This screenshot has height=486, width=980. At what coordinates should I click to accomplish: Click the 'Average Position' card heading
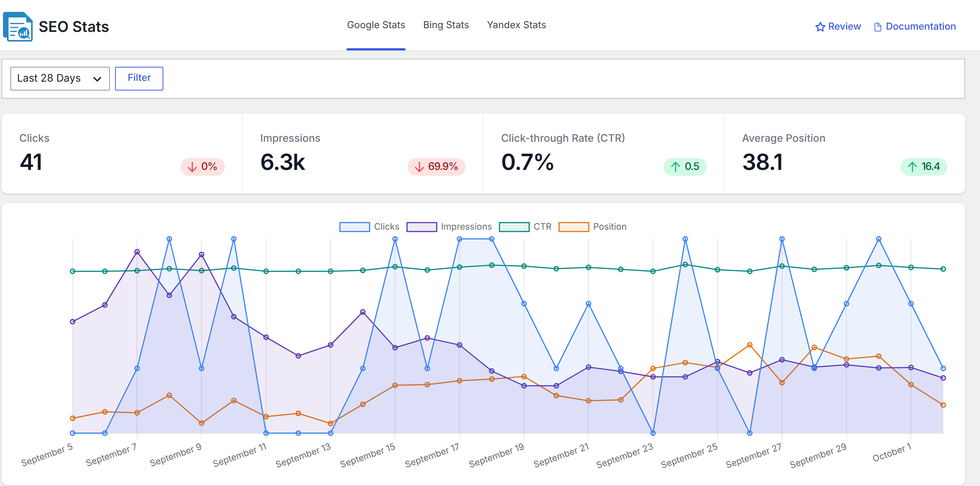pyautogui.click(x=783, y=138)
